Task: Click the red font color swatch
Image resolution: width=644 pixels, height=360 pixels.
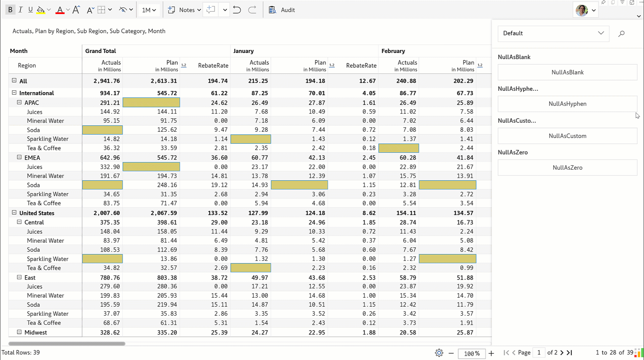Action: pyautogui.click(x=60, y=10)
